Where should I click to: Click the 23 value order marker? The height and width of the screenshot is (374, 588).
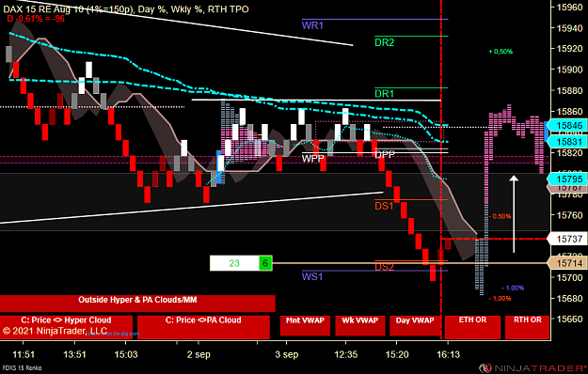(x=234, y=263)
